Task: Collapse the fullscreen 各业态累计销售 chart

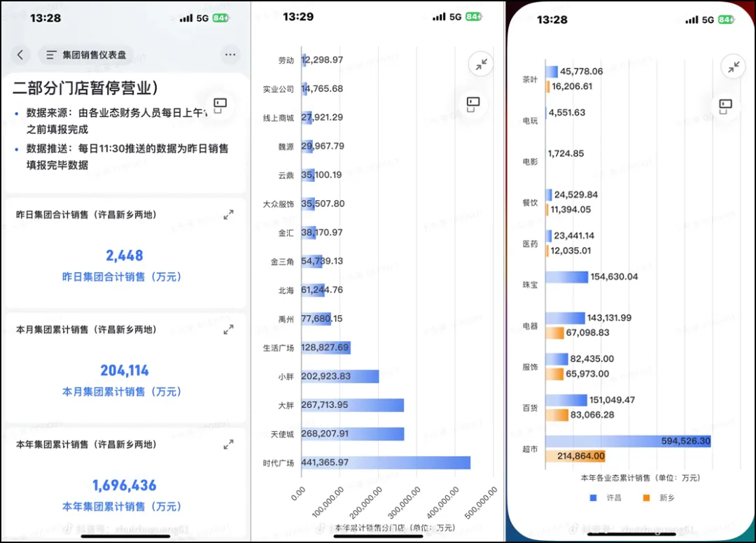Action: (x=733, y=66)
